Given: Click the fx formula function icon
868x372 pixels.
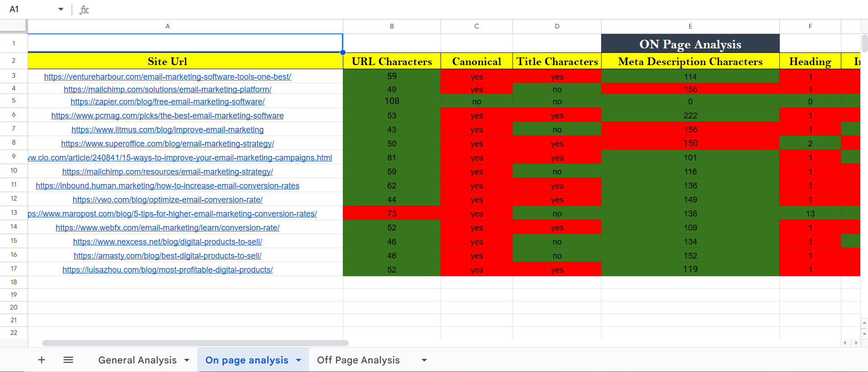Looking at the screenshot, I should click(84, 9).
